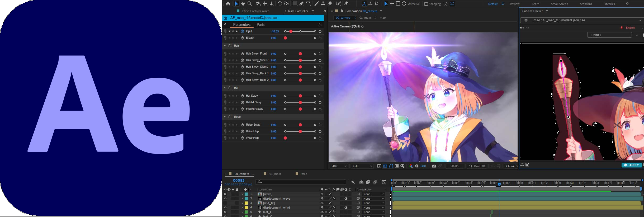644x217 pixels.
Task: Hide the displacement_wave layer eye toggle
Action: pos(225,199)
